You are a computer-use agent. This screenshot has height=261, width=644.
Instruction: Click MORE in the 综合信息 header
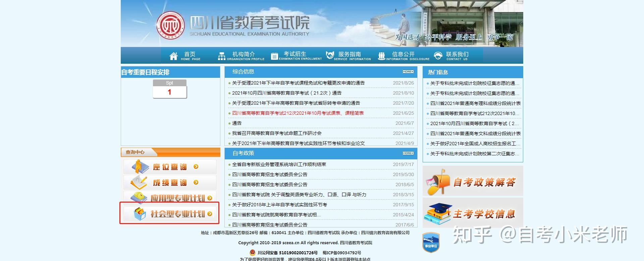408,71
